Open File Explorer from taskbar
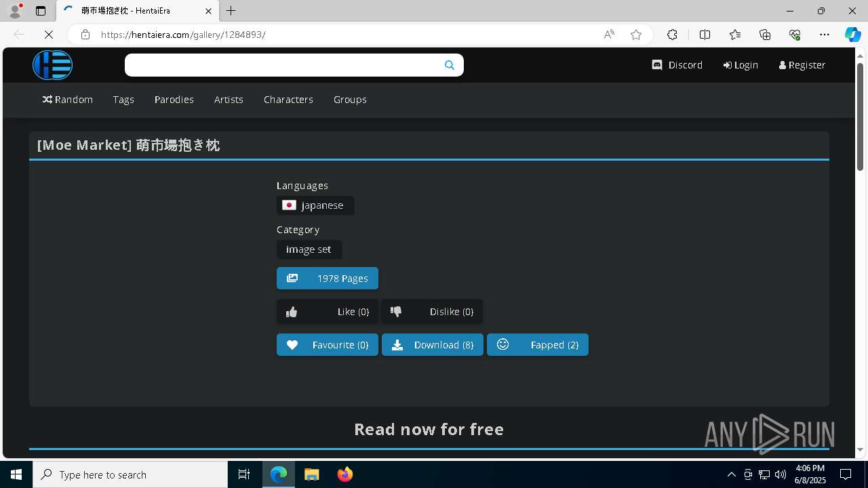 click(312, 474)
